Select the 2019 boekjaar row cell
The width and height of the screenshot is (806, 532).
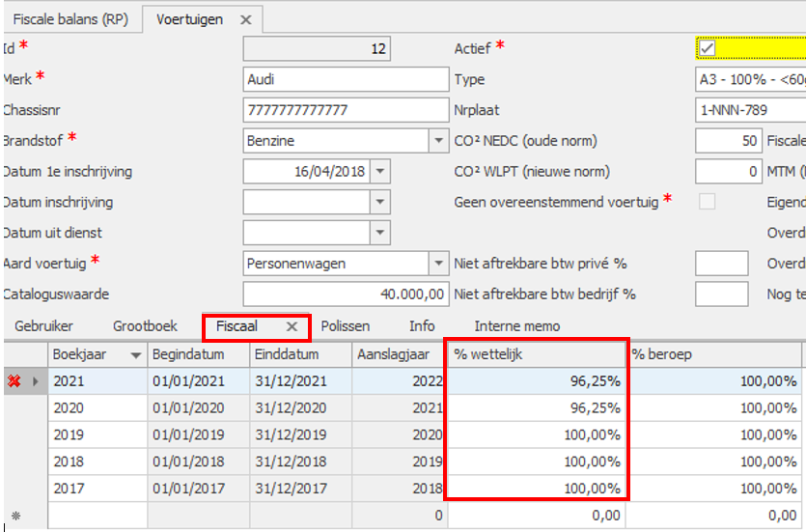97,435
